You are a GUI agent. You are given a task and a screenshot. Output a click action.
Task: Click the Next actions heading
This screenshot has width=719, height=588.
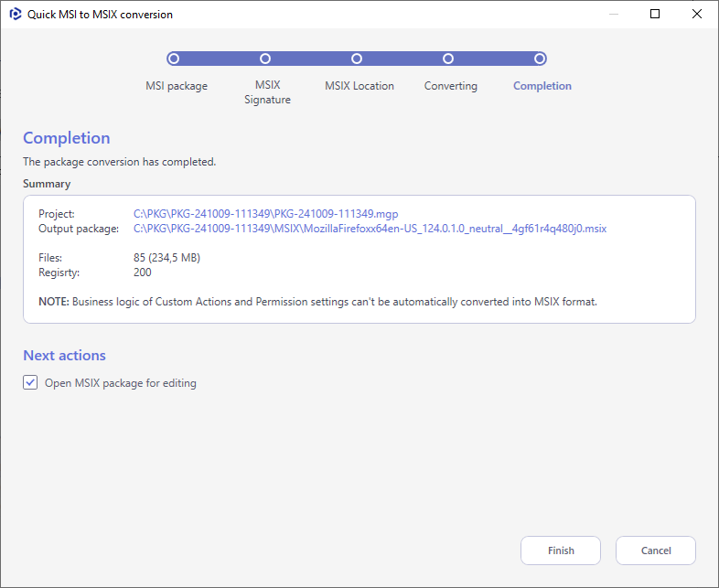[64, 355]
